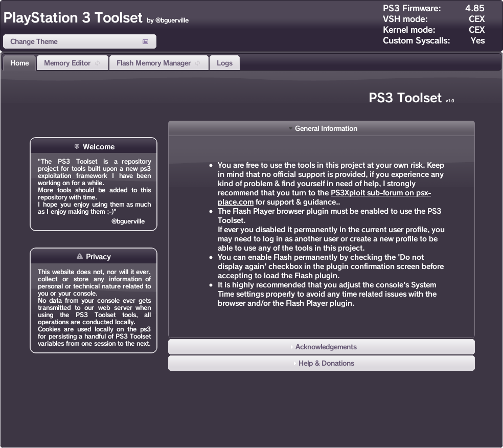This screenshot has width=503, height=448.
Task: Switch to the Logs tab
Action: 224,63
